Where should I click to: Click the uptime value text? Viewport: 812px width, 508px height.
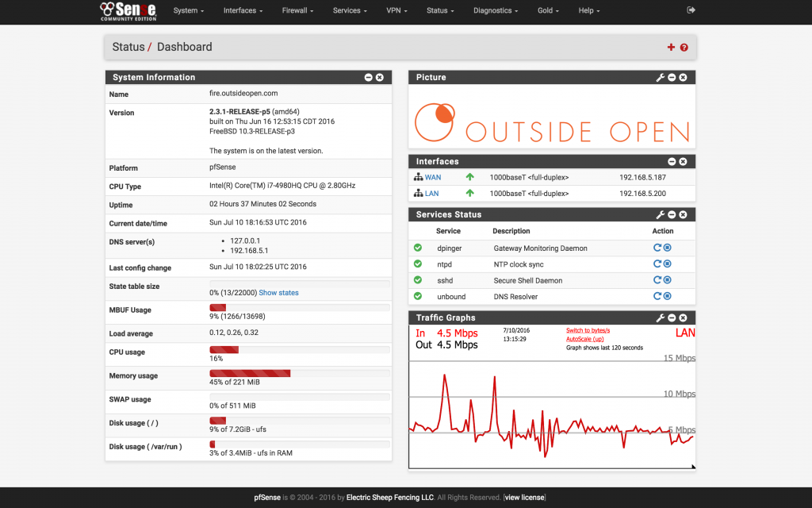(262, 204)
